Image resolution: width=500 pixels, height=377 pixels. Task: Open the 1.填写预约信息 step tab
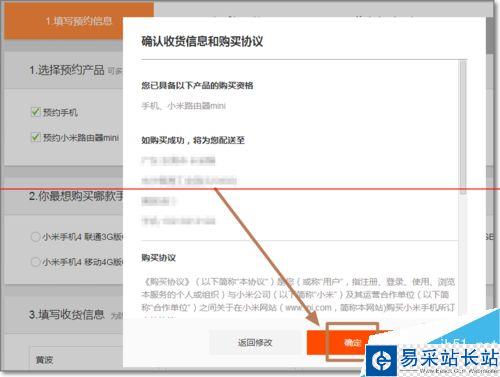(x=79, y=21)
